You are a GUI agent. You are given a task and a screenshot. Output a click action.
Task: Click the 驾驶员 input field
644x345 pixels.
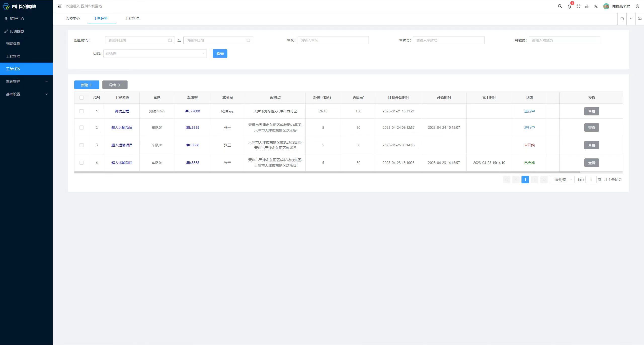pos(564,40)
